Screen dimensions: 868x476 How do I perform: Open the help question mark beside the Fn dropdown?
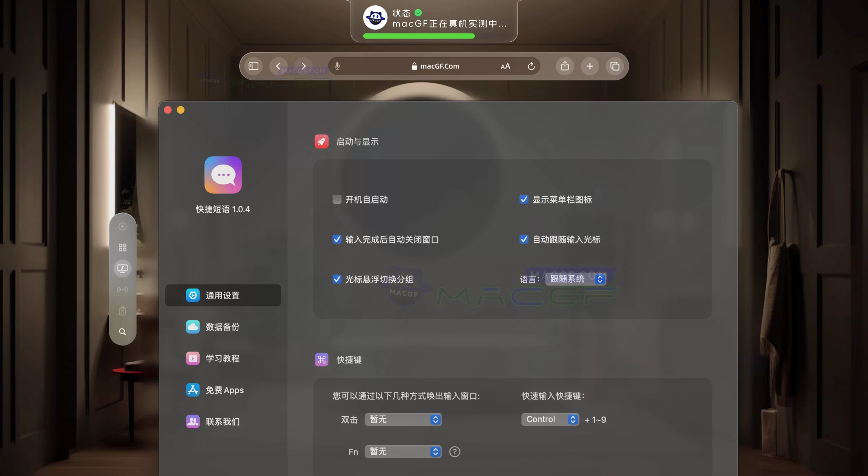tap(454, 452)
